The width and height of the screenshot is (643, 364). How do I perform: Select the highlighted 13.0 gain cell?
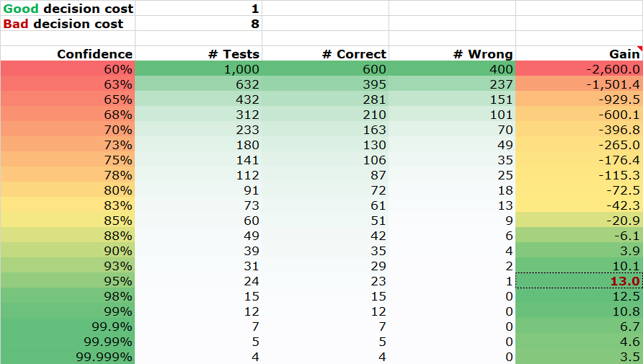click(x=580, y=281)
